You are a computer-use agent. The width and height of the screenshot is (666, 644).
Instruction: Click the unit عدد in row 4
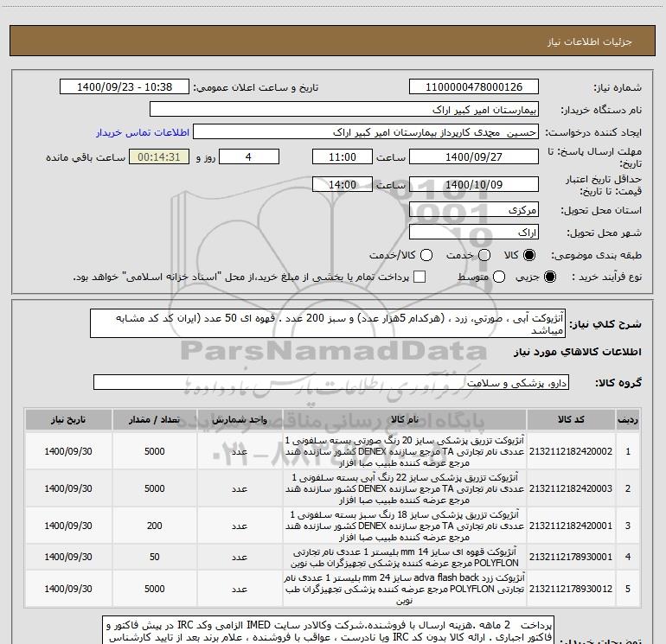point(240,557)
